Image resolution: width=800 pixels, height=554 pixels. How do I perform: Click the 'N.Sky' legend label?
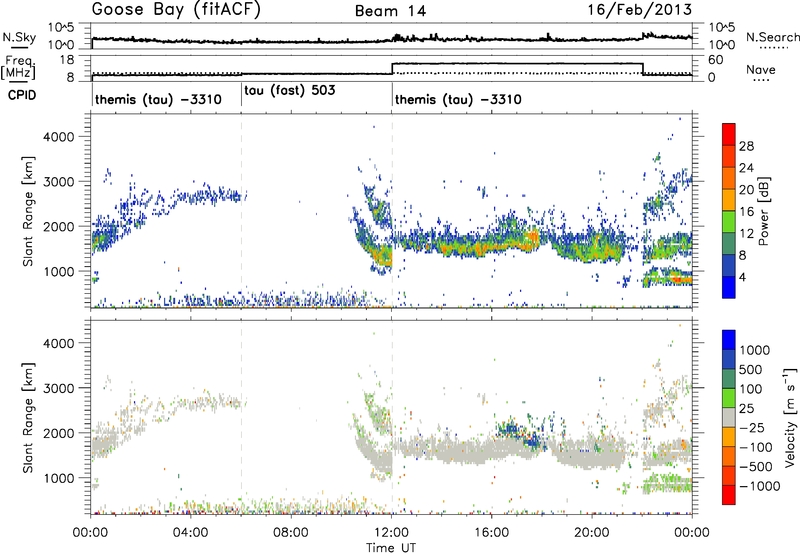point(19,37)
